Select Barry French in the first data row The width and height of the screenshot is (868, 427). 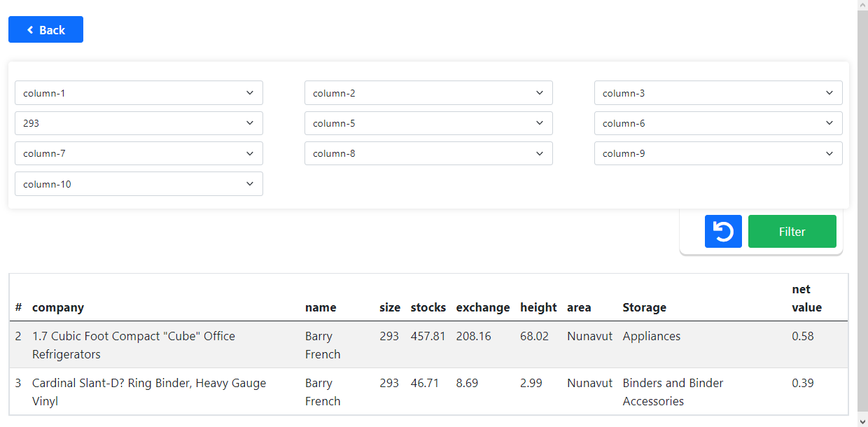(x=322, y=344)
